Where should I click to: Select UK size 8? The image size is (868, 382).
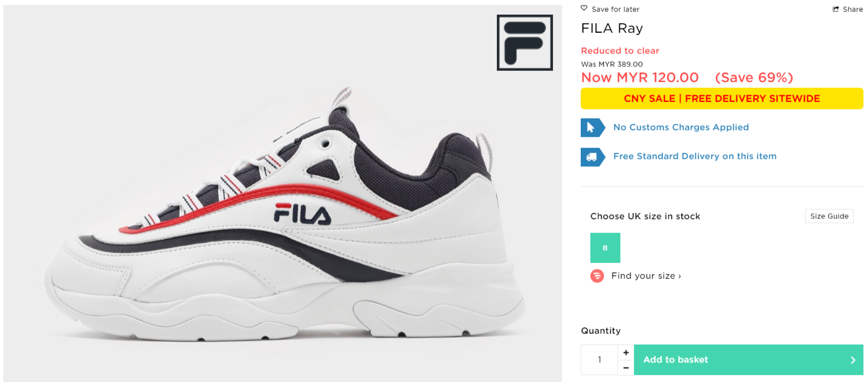pos(605,248)
